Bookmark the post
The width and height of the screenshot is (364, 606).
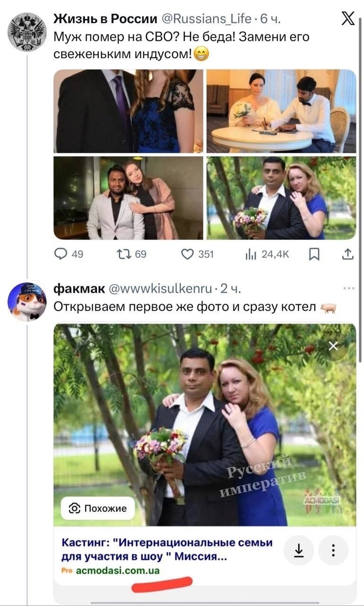coord(314,254)
